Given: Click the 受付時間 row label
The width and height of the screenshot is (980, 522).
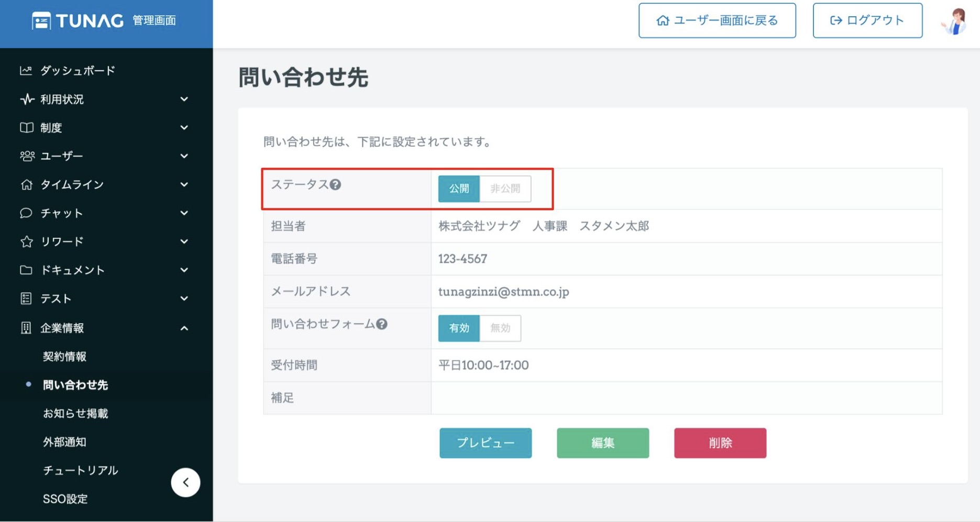Looking at the screenshot, I should click(x=294, y=365).
